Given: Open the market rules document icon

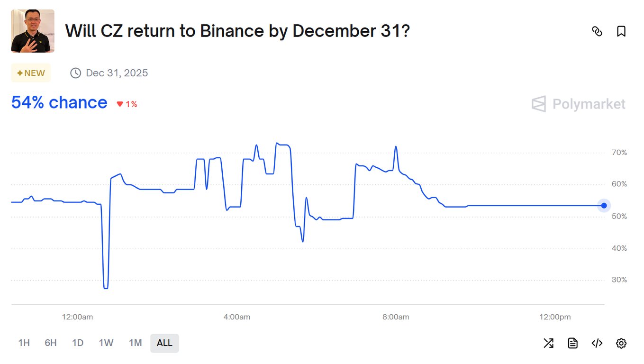Looking at the screenshot, I should (572, 343).
